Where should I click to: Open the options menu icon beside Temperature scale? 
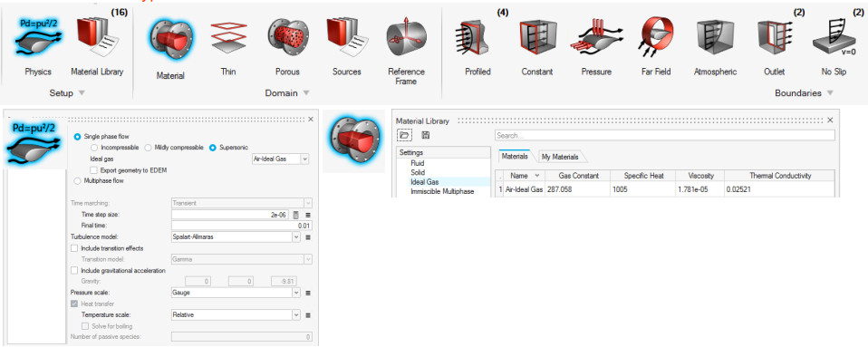coord(308,315)
